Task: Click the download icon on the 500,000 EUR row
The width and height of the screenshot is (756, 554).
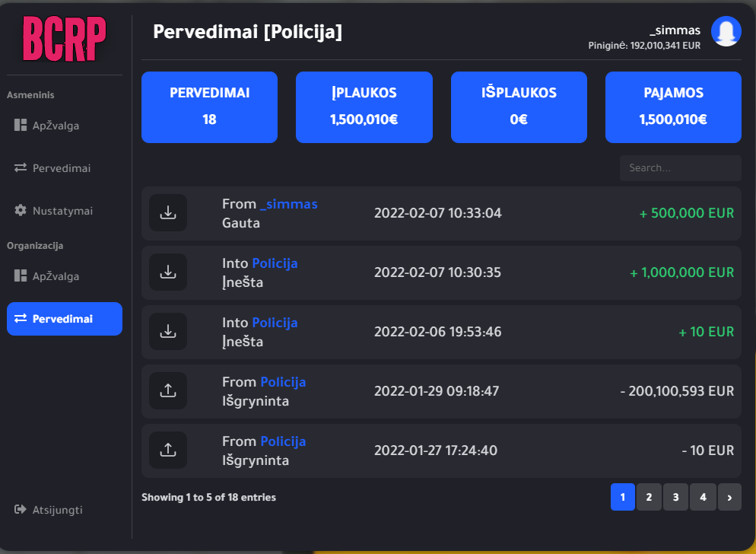Action: [x=168, y=213]
